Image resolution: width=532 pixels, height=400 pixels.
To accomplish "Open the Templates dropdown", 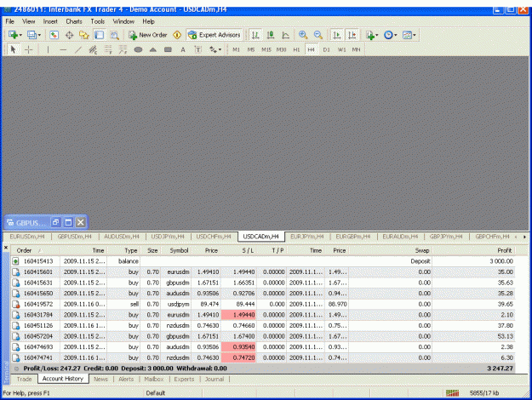I will click(x=409, y=35).
